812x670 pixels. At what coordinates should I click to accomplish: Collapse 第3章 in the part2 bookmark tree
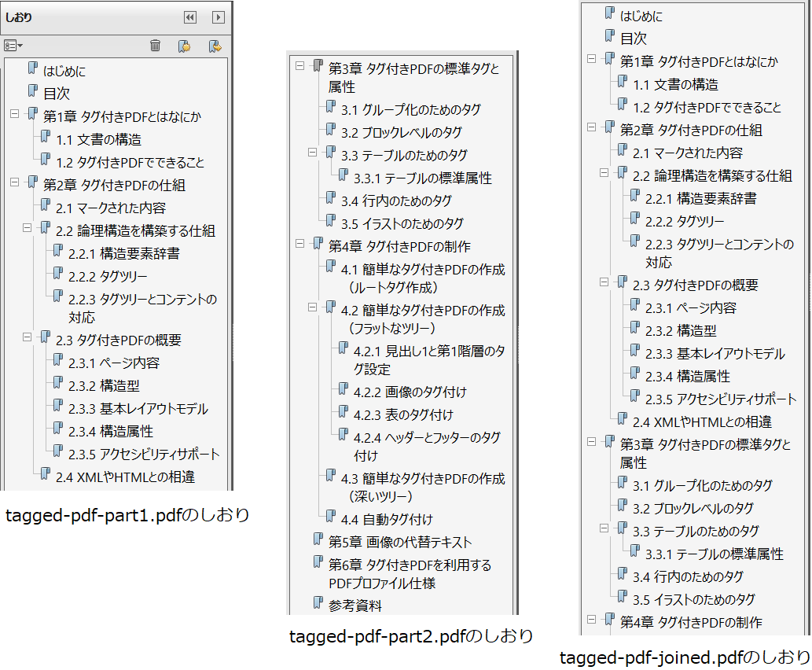tap(299, 66)
